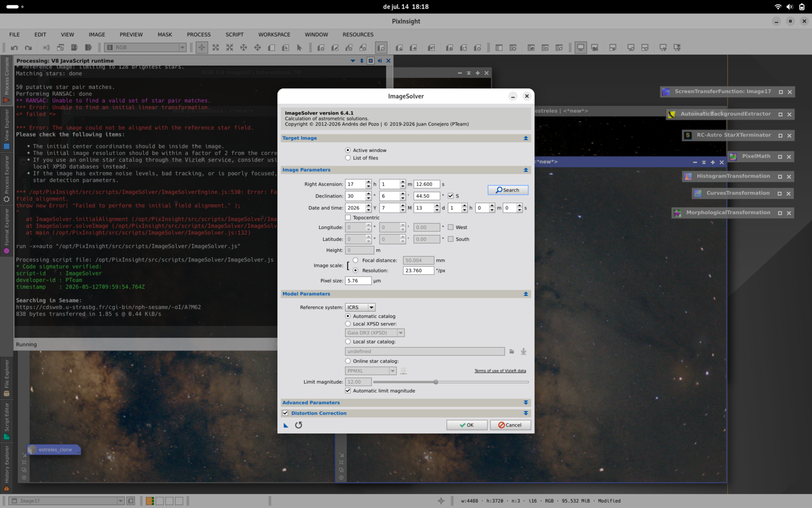The image size is (812, 508).
Task: Click the Search coordinates button
Action: click(508, 190)
